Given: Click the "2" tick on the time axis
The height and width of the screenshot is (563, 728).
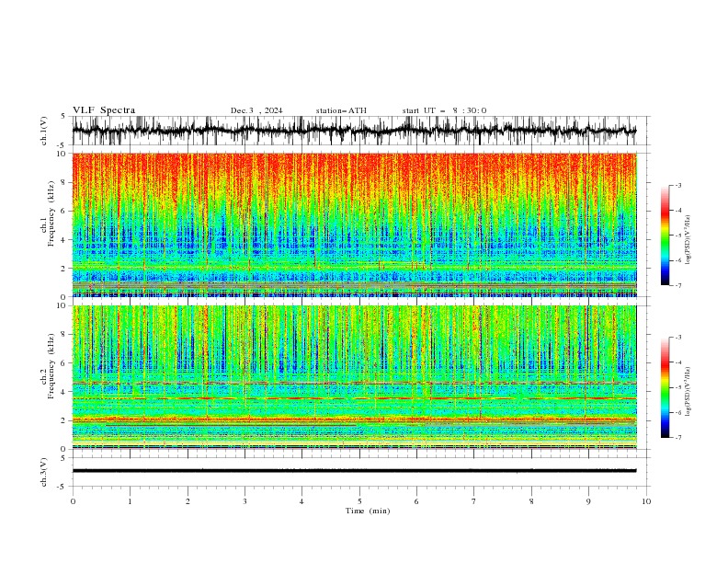Looking at the screenshot, I should 188,501.
